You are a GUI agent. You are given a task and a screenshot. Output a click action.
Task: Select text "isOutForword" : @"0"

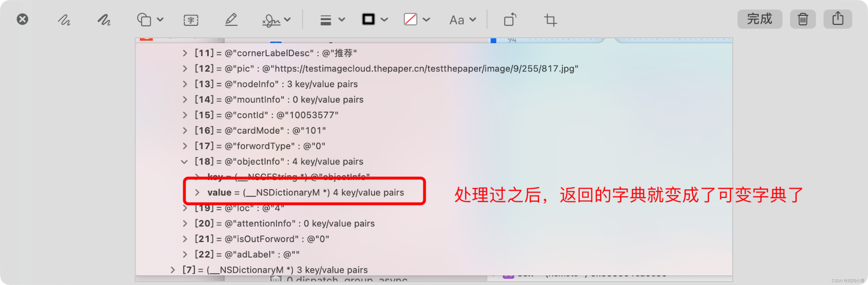coord(277,239)
